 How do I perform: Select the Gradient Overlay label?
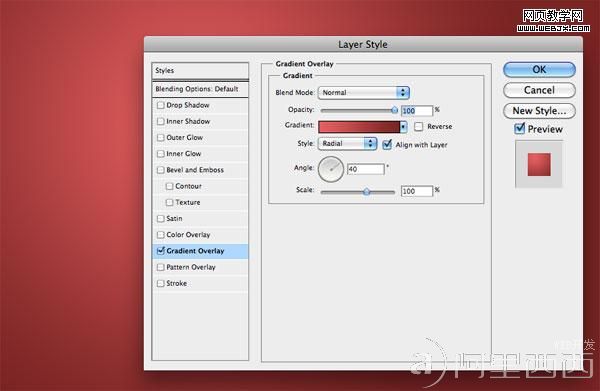tap(195, 251)
